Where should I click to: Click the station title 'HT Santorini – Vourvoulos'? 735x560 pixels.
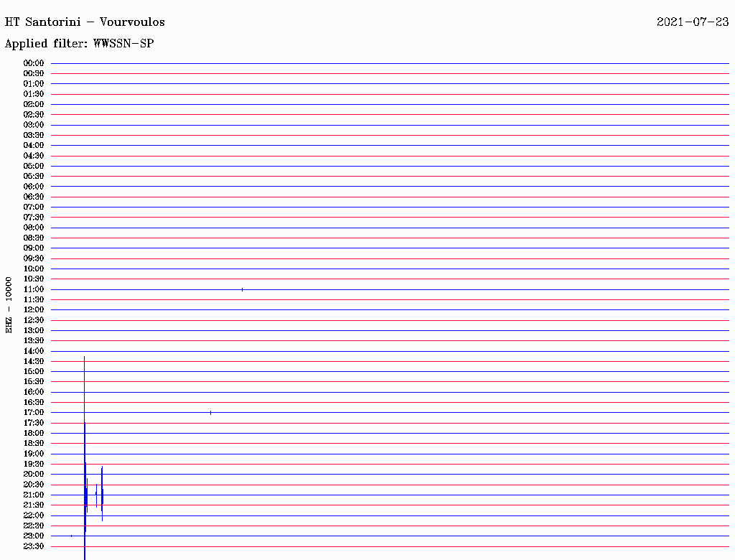pos(85,22)
